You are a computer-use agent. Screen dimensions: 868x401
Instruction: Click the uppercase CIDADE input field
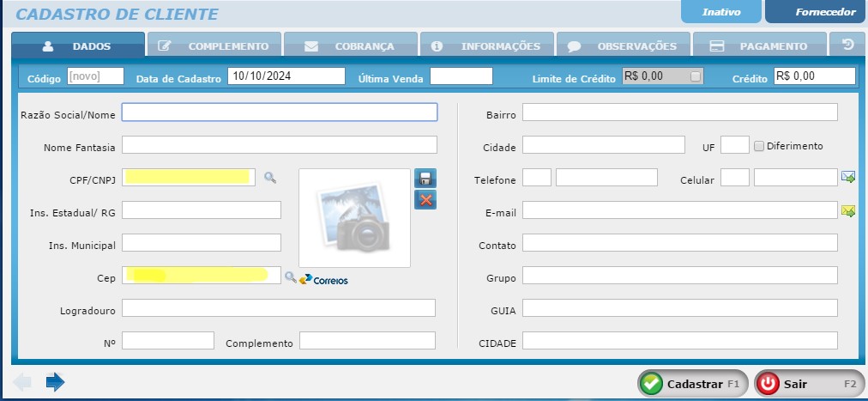680,341
